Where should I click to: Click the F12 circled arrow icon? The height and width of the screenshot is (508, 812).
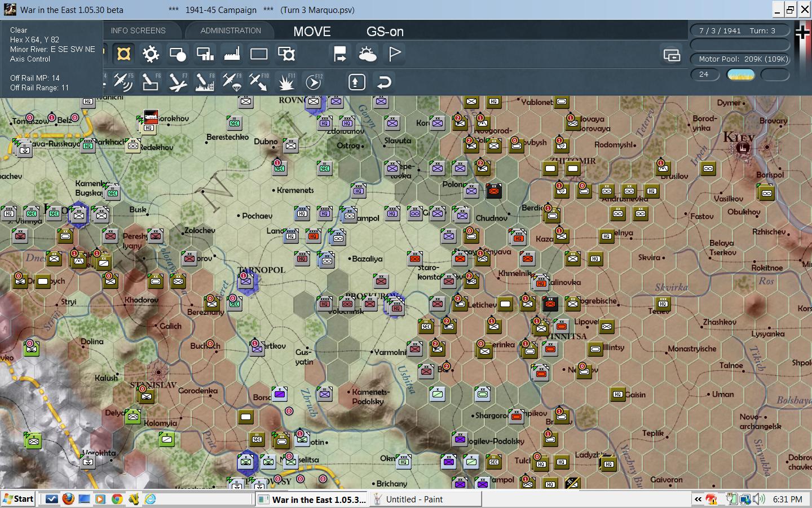coord(313,82)
